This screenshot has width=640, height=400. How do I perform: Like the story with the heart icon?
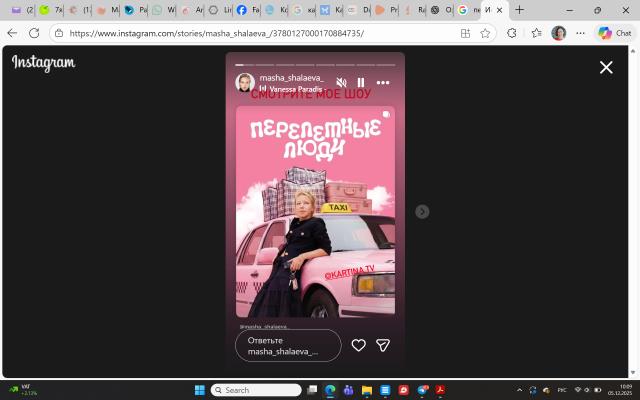point(359,345)
